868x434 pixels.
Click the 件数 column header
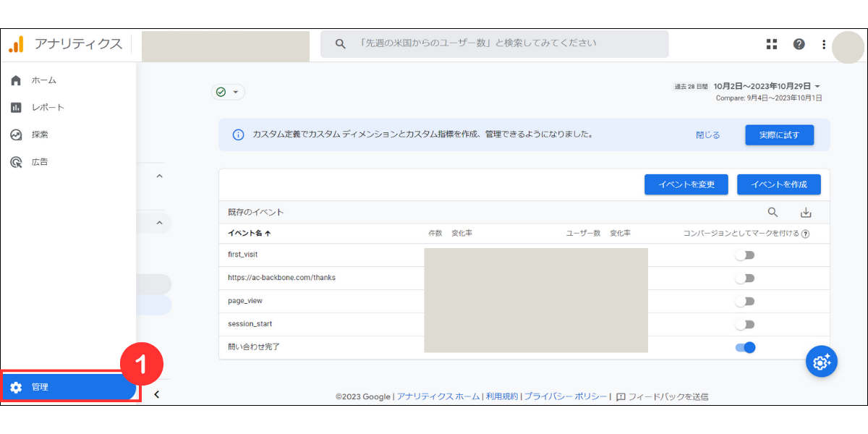(x=435, y=233)
